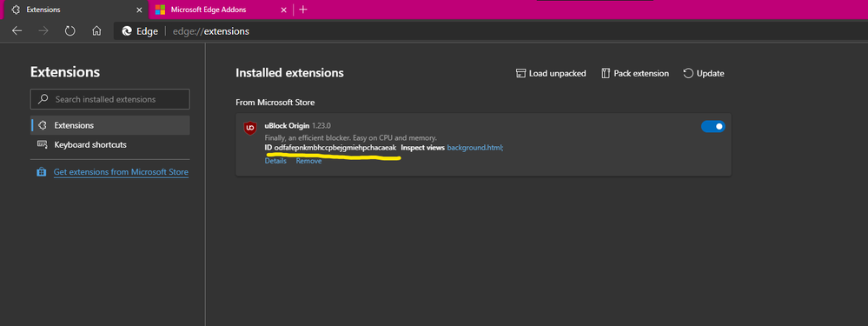The height and width of the screenshot is (326, 868).
Task: Click the Update extensions button
Action: point(704,73)
